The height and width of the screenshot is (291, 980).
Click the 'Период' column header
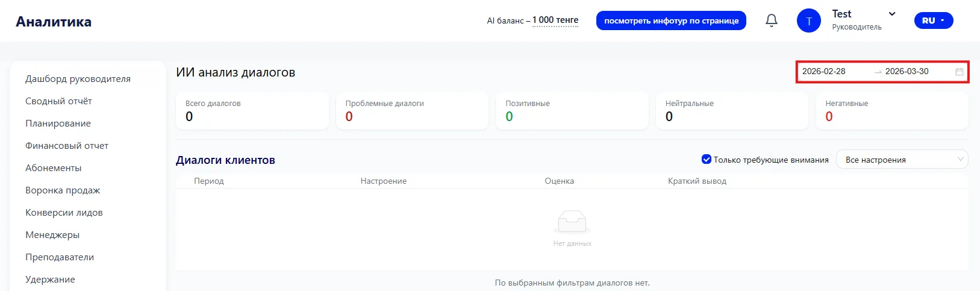coord(208,181)
